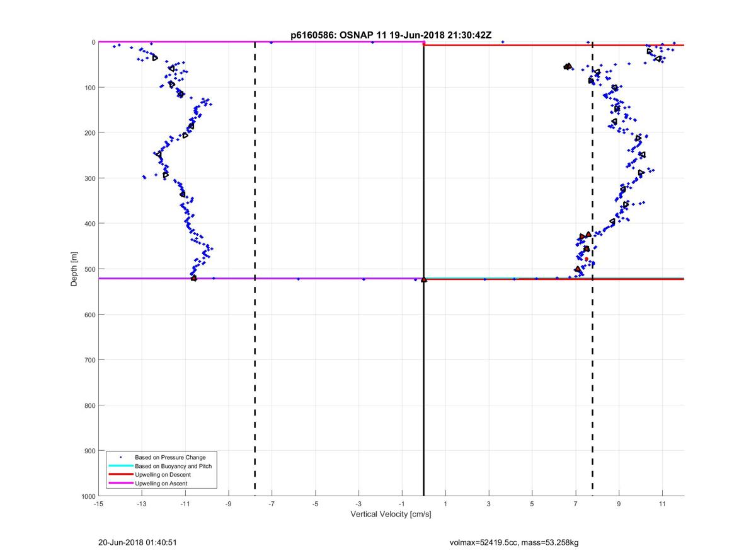The width and height of the screenshot is (756, 558).
Task: Click y-axis tick label 600
Action: click(x=89, y=314)
